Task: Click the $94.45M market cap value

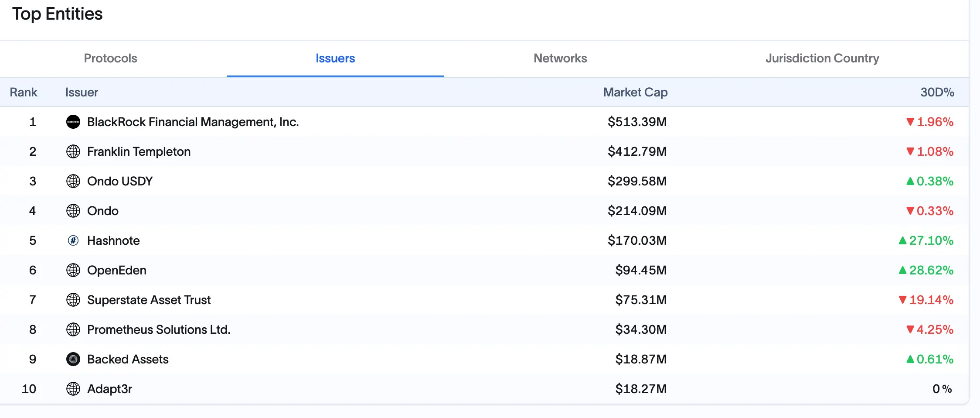Action: 641,271
